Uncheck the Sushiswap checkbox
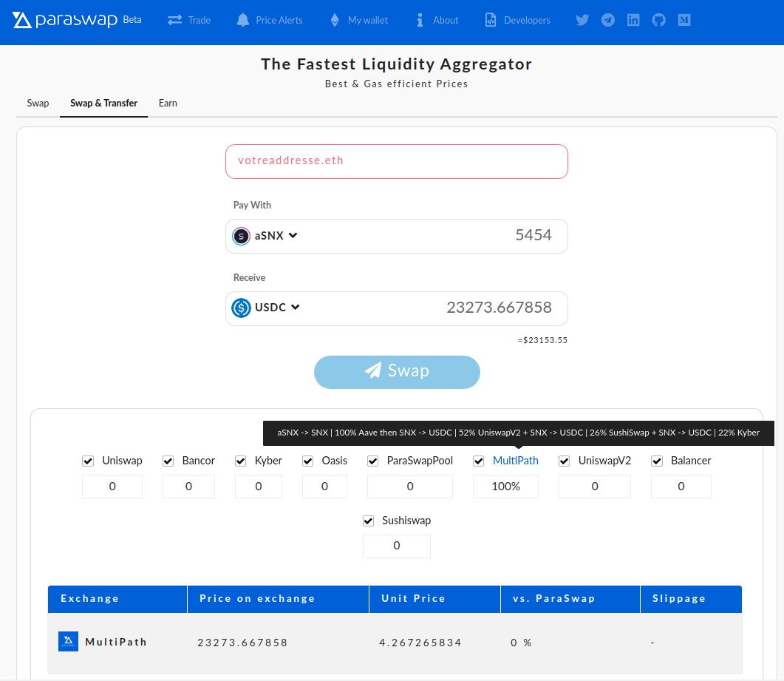Image resolution: width=784 pixels, height=681 pixels. click(369, 521)
